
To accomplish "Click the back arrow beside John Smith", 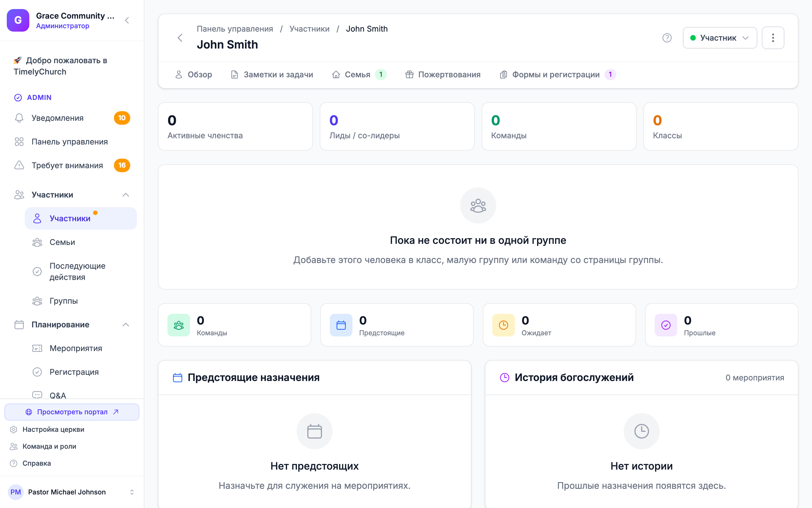I will [180, 38].
